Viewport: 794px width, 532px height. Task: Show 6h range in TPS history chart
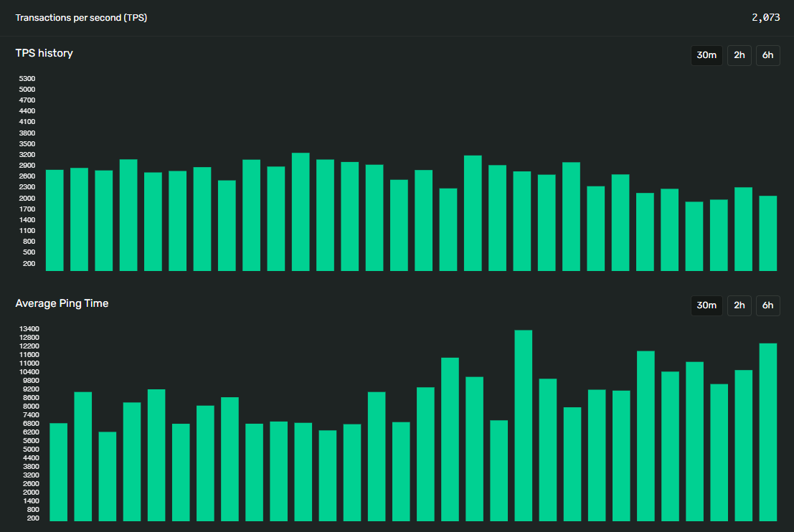click(x=767, y=55)
